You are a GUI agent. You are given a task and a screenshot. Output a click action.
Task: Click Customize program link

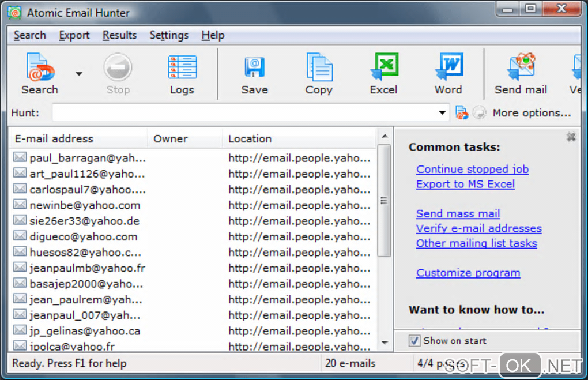[468, 273]
